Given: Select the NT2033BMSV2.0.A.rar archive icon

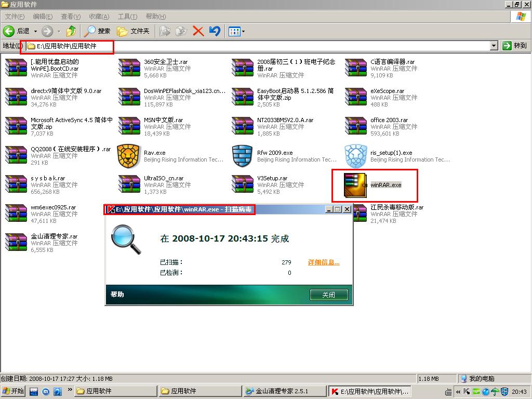Looking at the screenshot, I should (x=243, y=126).
